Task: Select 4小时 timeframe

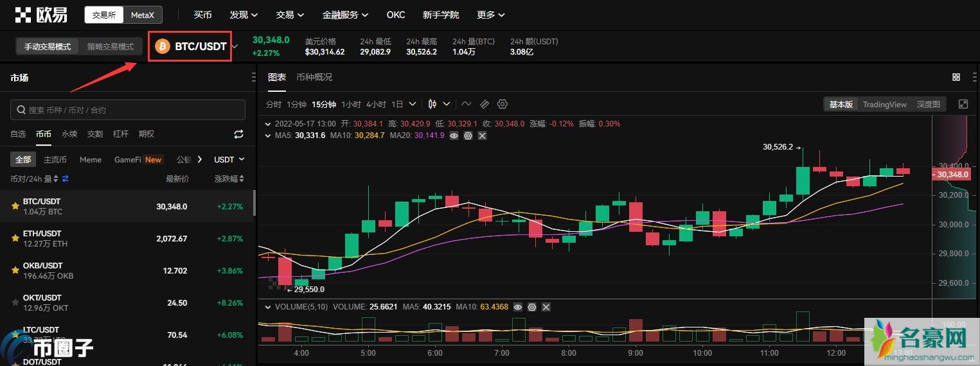Action: tap(376, 104)
